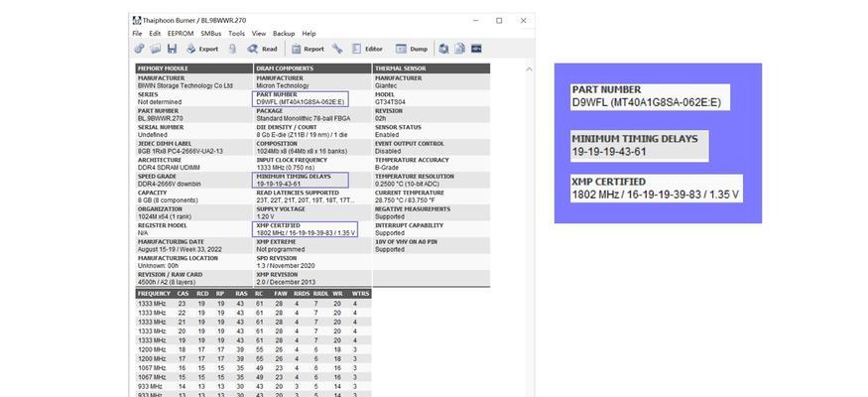Click the FREQUENCY column header
Viewport: 868px width, 397px height.
pyautogui.click(x=154, y=294)
